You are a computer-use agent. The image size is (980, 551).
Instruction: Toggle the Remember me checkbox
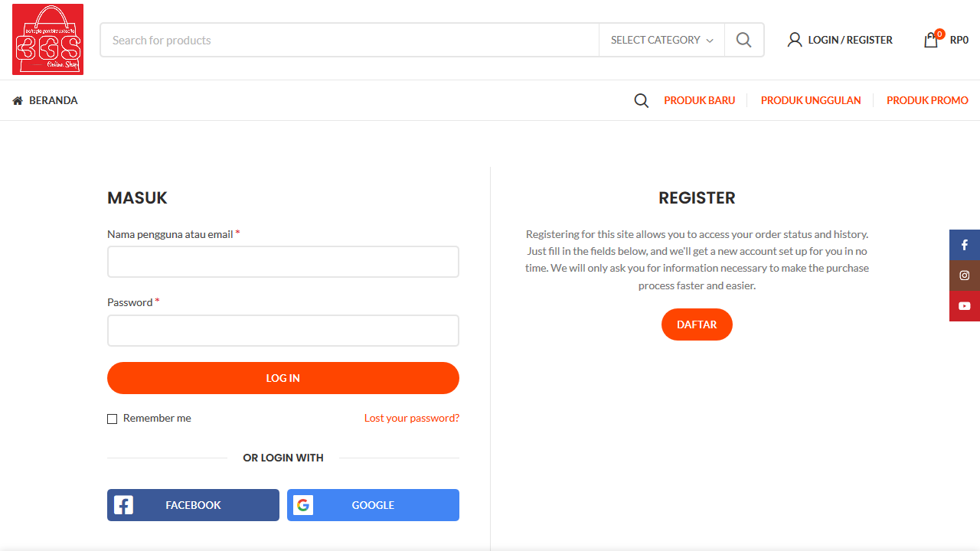[113, 419]
